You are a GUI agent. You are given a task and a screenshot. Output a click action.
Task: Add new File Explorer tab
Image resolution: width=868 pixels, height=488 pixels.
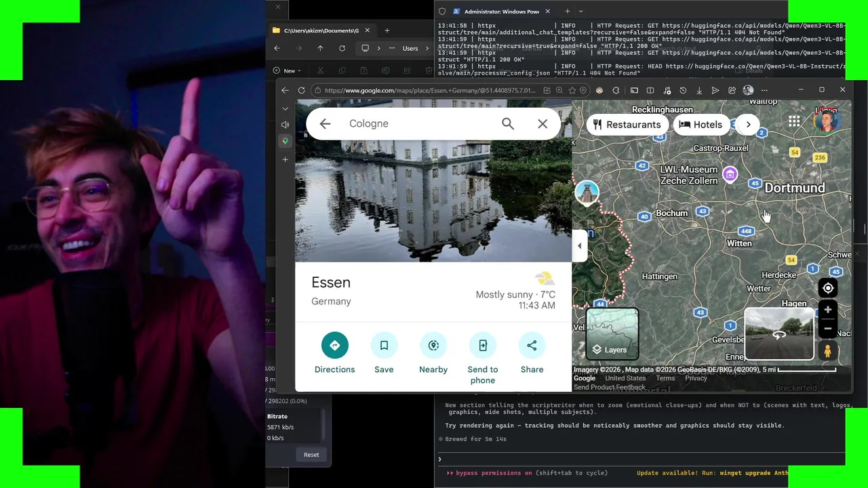[387, 30]
